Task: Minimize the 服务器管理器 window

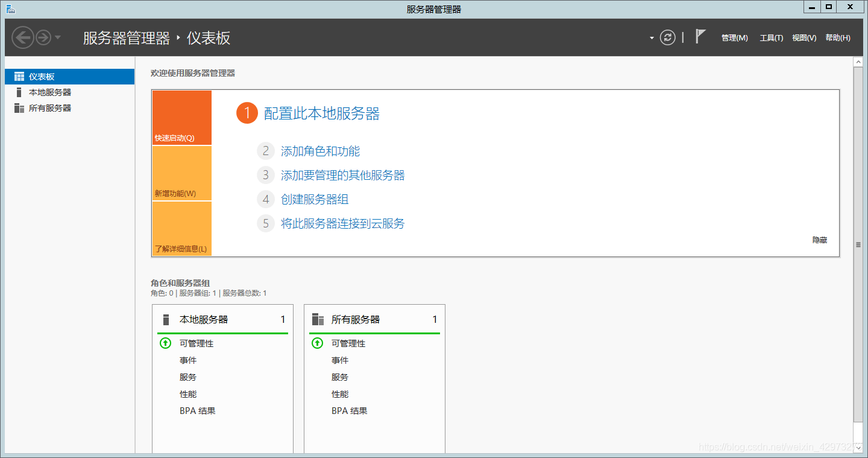Action: (x=812, y=7)
